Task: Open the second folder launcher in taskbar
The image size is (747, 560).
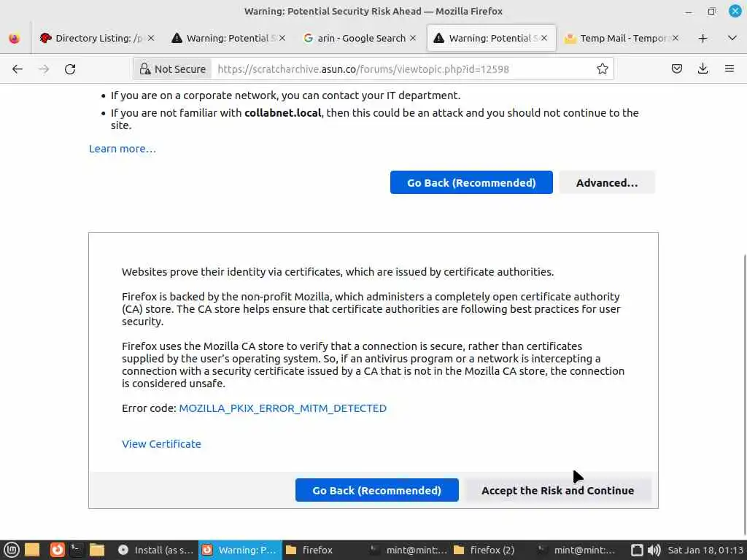Action: (97, 550)
